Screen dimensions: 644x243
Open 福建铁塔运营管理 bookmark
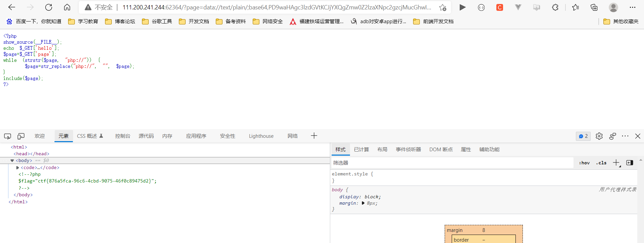click(x=317, y=22)
